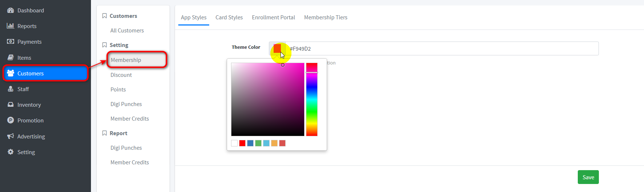Viewport: 644px width, 192px height.
Task: Pick the dark blue preset swatch
Action: 250,143
